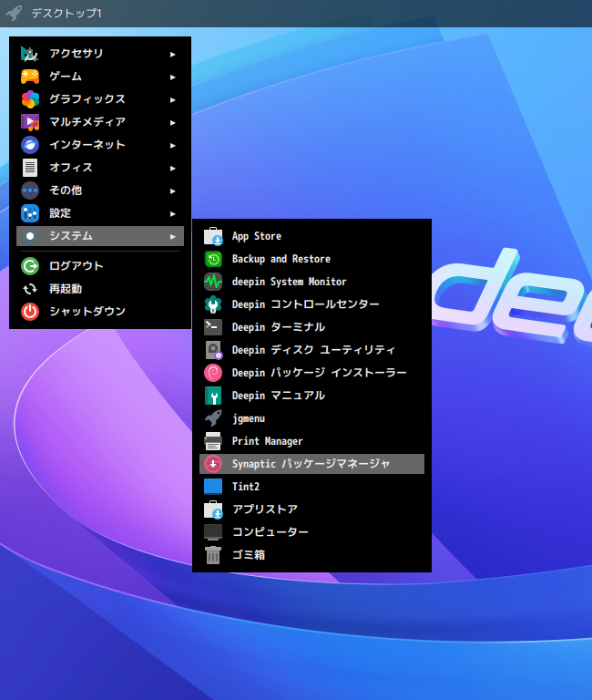Select Backup and Restore entry
The width and height of the screenshot is (592, 700).
[x=311, y=259]
